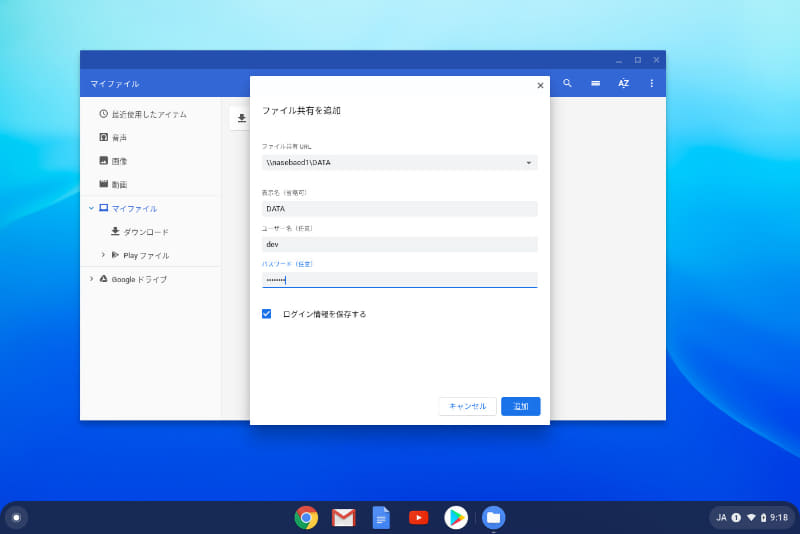Open the JA input method indicator

click(x=721, y=518)
